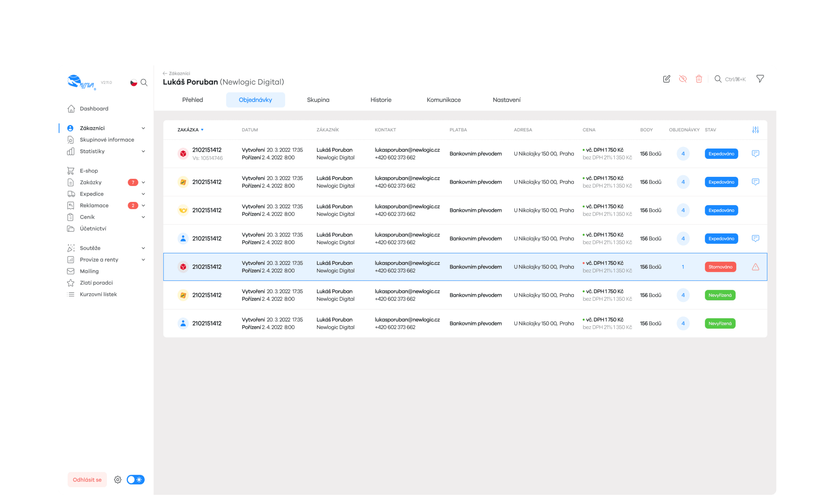Toggle the light/dark theme switch
835x504 pixels.
point(136,480)
